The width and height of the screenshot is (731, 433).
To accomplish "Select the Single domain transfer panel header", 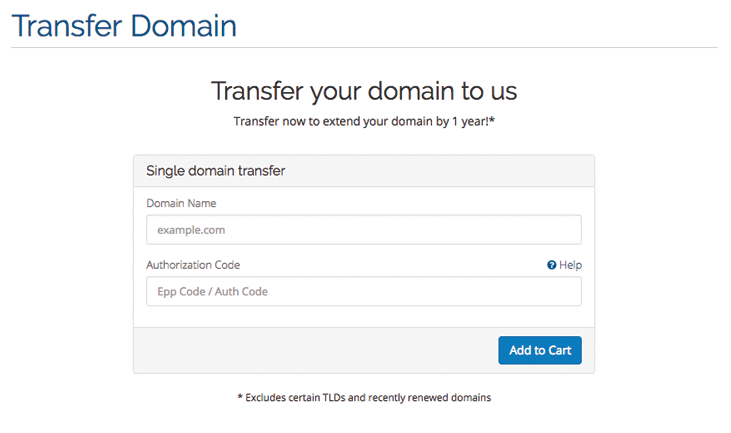I will point(363,171).
